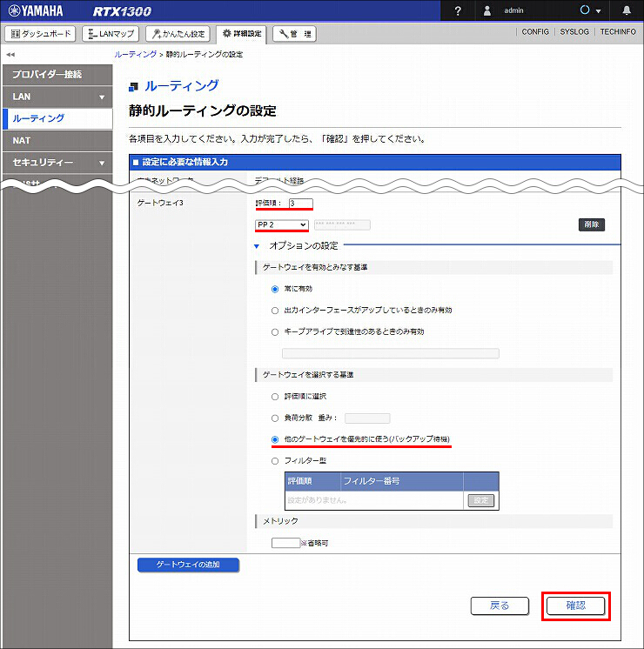Click the 重み weight input field

click(x=367, y=418)
